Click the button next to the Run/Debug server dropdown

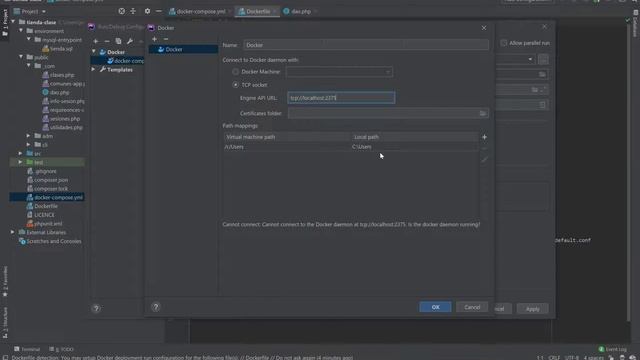click(x=543, y=59)
